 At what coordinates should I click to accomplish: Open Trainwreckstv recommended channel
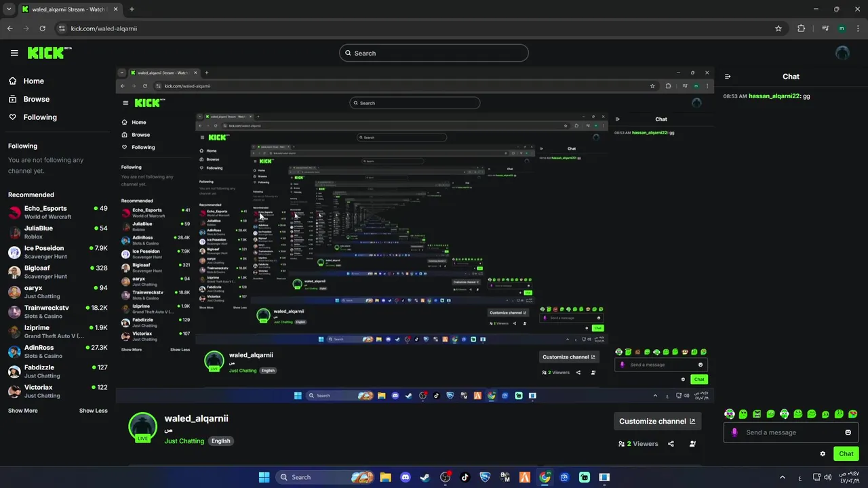click(58, 312)
